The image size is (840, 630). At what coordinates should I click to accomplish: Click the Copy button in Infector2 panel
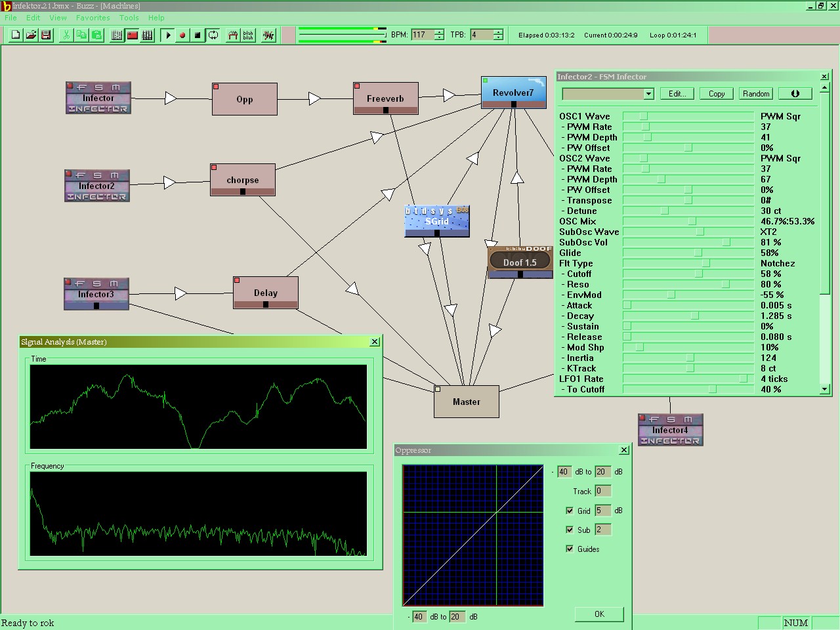(717, 94)
